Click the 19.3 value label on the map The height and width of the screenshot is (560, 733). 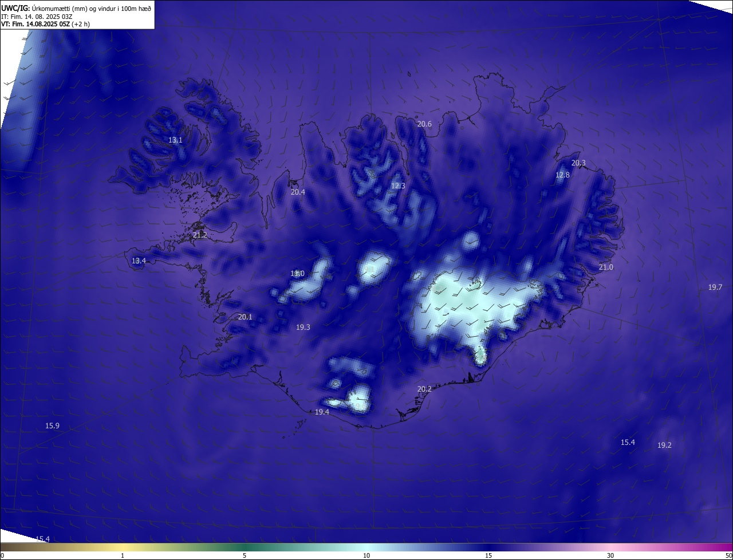(303, 327)
